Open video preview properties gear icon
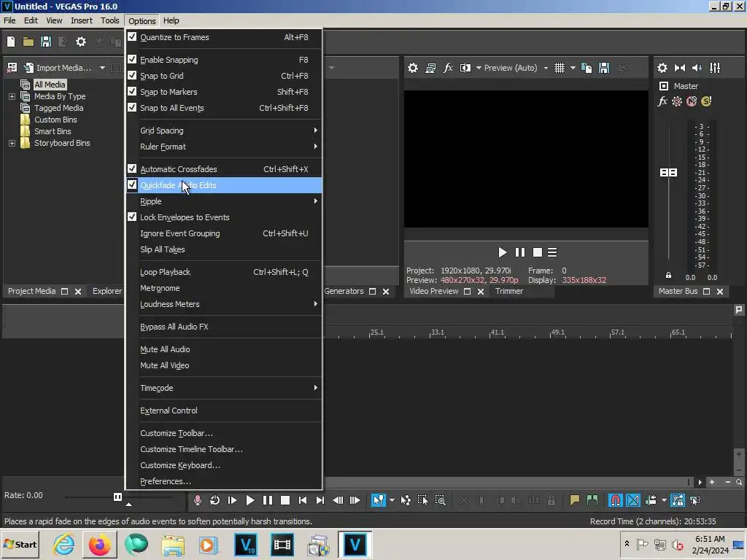 (x=413, y=68)
